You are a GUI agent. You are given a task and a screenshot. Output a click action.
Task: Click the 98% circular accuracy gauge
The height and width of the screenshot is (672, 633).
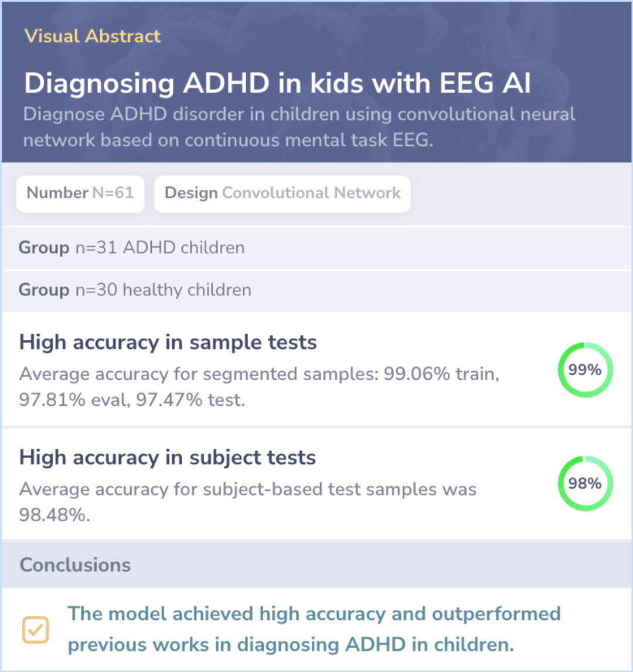coord(585,483)
